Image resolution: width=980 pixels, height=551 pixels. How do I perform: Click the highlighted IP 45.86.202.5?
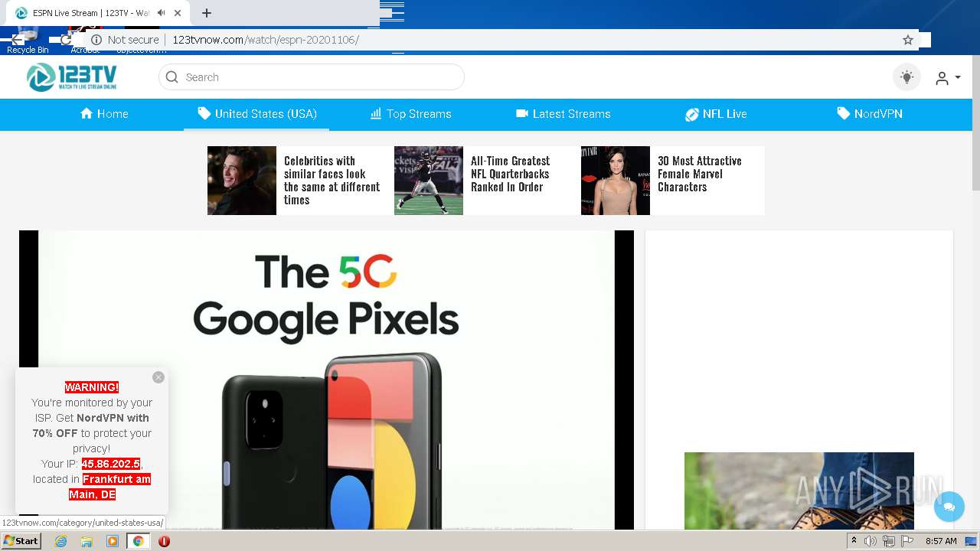pyautogui.click(x=111, y=464)
